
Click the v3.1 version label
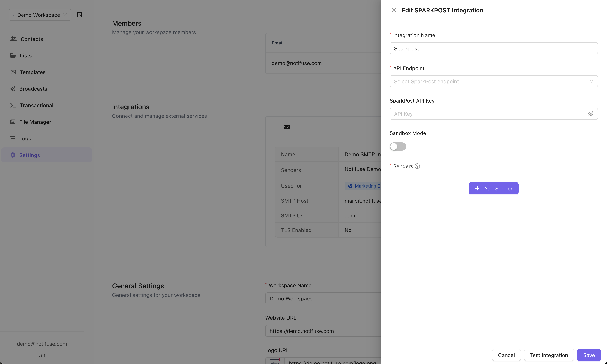pyautogui.click(x=42, y=355)
